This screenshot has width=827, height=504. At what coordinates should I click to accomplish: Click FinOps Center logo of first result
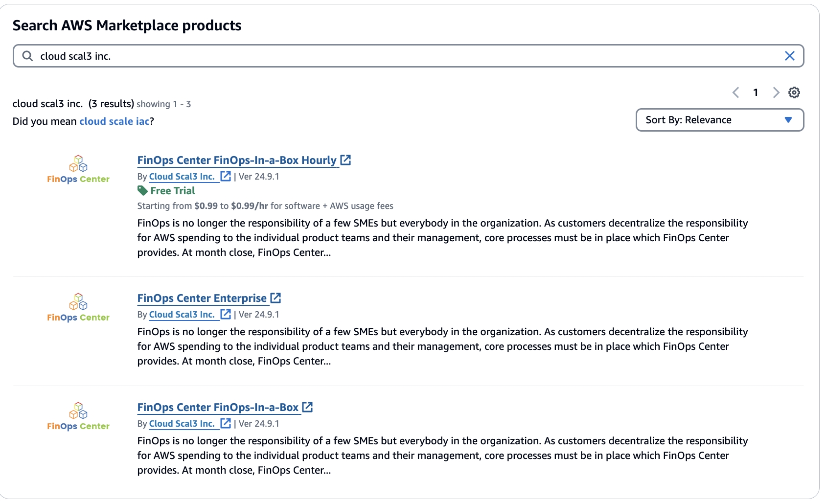[78, 169]
